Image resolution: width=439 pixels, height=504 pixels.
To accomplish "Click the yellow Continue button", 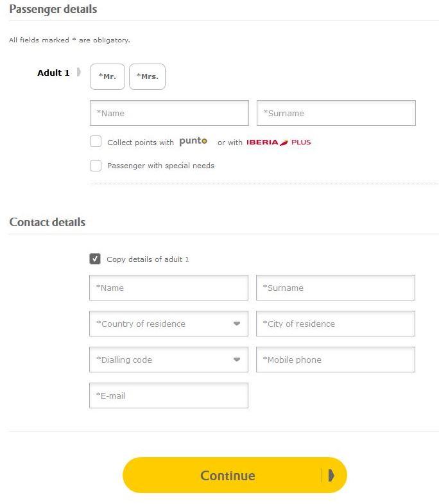I will point(235,475).
